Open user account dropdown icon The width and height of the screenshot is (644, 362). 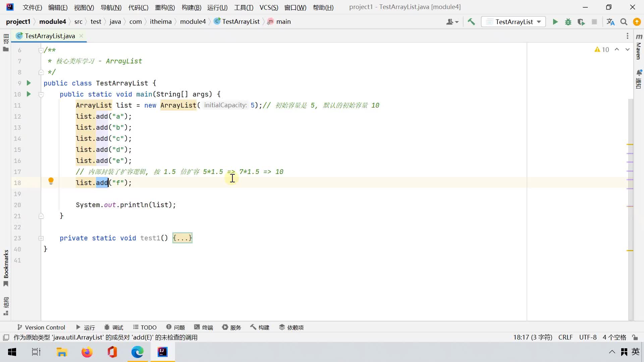pyautogui.click(x=452, y=22)
